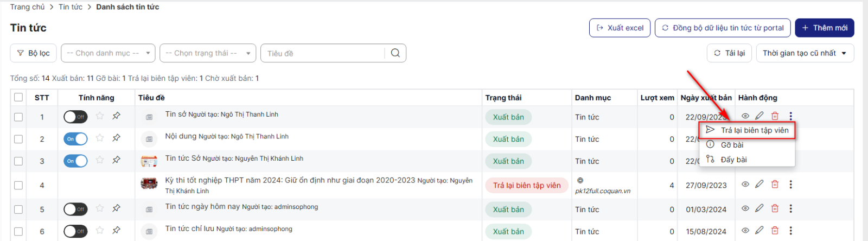Open the "Chọn trạng thái" dropdown
The image size is (868, 241).
point(207,53)
